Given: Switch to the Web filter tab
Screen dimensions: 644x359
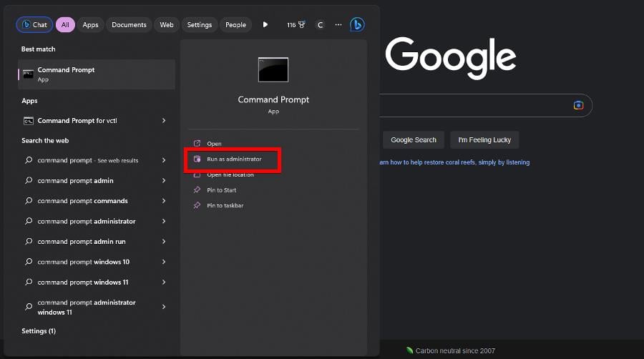Looking at the screenshot, I should pyautogui.click(x=166, y=24).
